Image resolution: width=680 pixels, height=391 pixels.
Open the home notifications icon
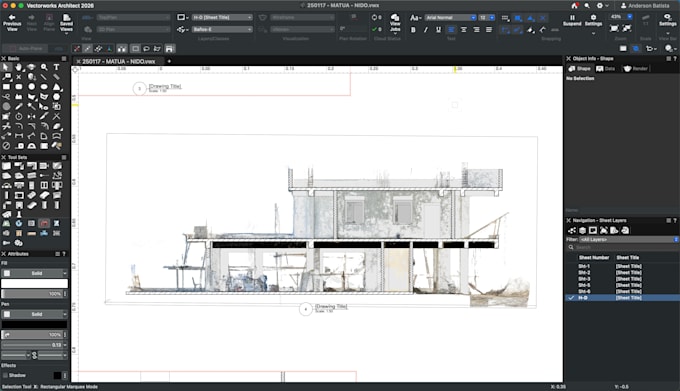click(575, 6)
